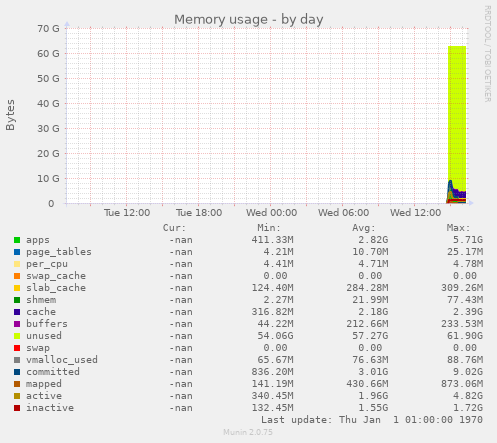Click the 'page_tables' legend label
The width and height of the screenshot is (497, 443).
tap(59, 252)
